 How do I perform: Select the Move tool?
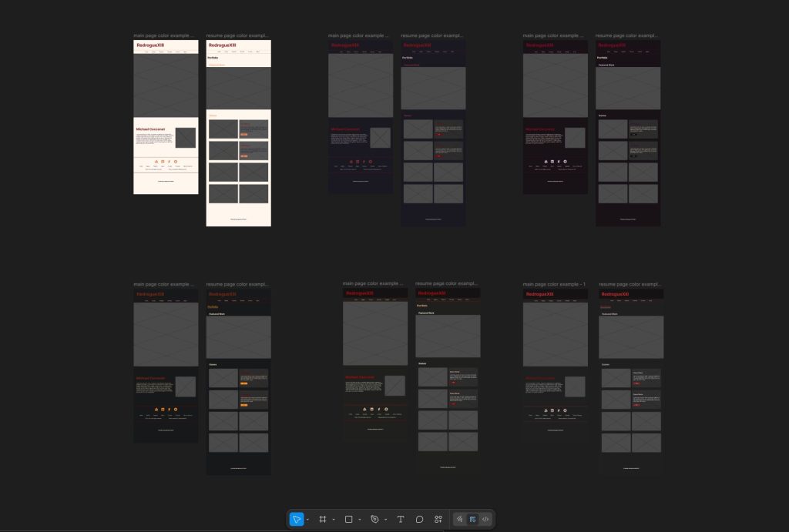point(297,519)
